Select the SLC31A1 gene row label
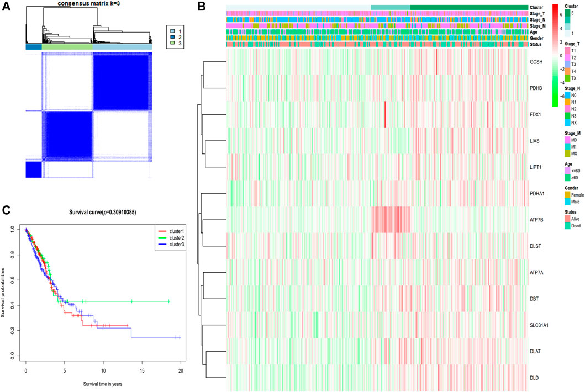The width and height of the screenshot is (585, 392). tap(539, 325)
